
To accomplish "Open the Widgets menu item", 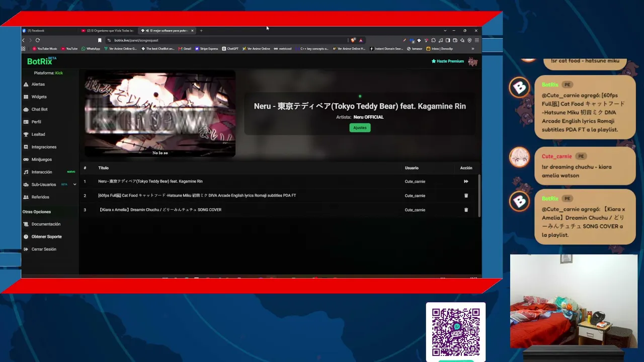I will [39, 97].
